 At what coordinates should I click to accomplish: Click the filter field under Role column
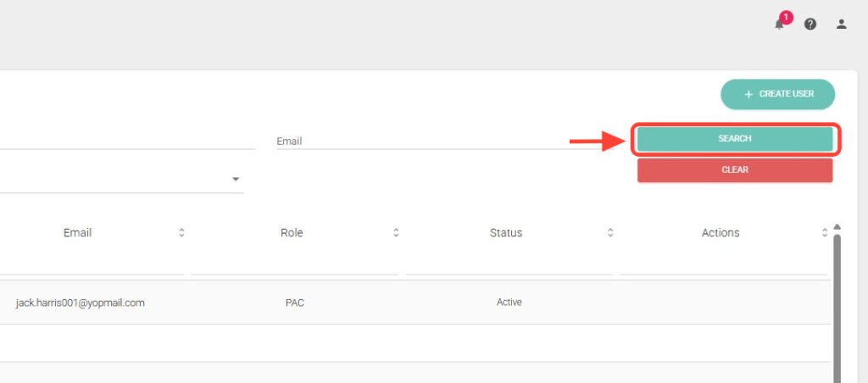coord(294,263)
